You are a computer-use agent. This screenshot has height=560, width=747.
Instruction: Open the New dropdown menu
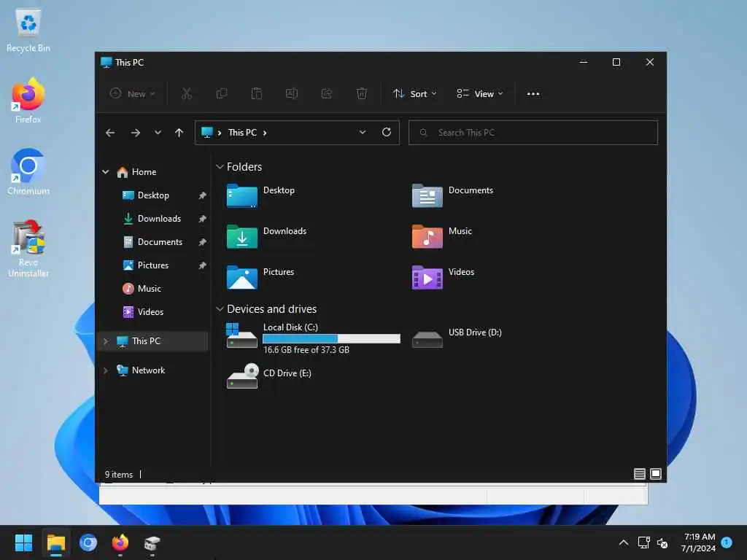133,94
